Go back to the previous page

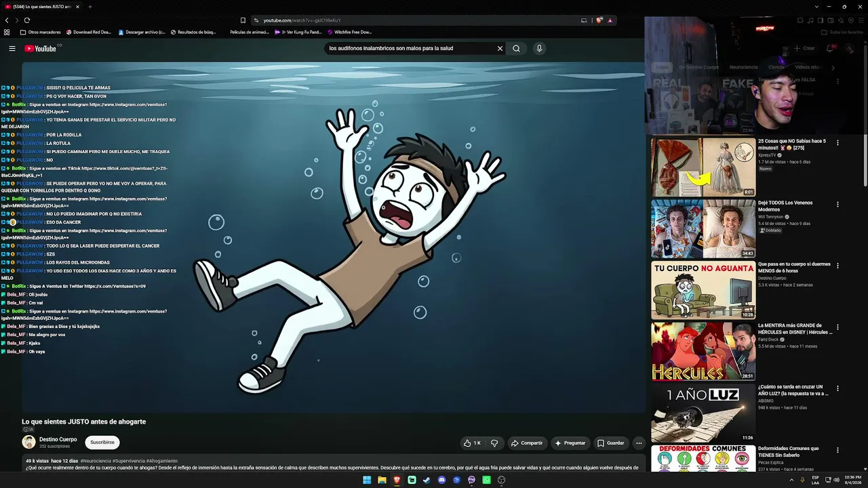7,20
